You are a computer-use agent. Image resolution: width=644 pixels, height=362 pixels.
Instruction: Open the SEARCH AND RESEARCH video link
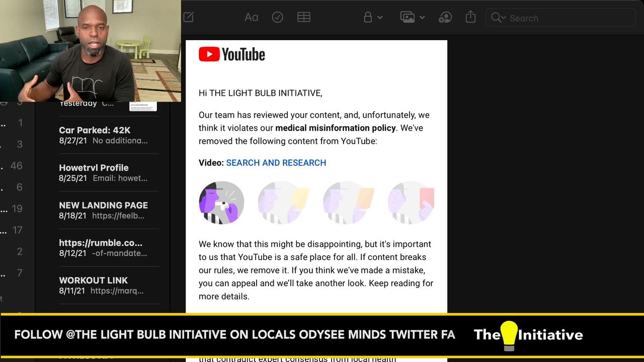click(x=276, y=163)
